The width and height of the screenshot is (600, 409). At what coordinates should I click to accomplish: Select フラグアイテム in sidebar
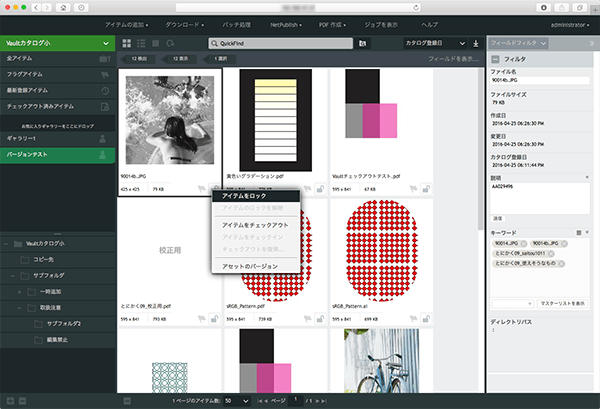(x=57, y=75)
